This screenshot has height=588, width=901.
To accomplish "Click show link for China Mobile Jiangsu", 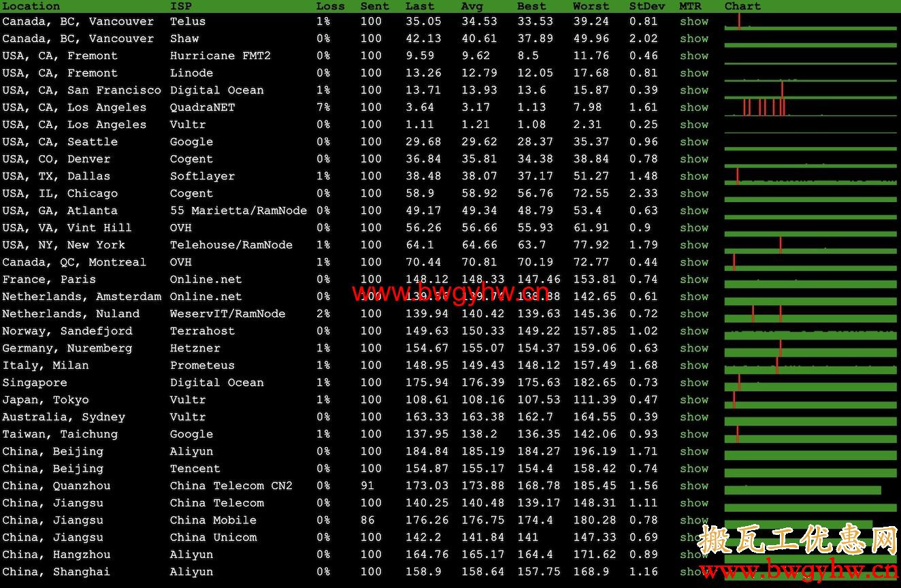I will click(x=694, y=520).
